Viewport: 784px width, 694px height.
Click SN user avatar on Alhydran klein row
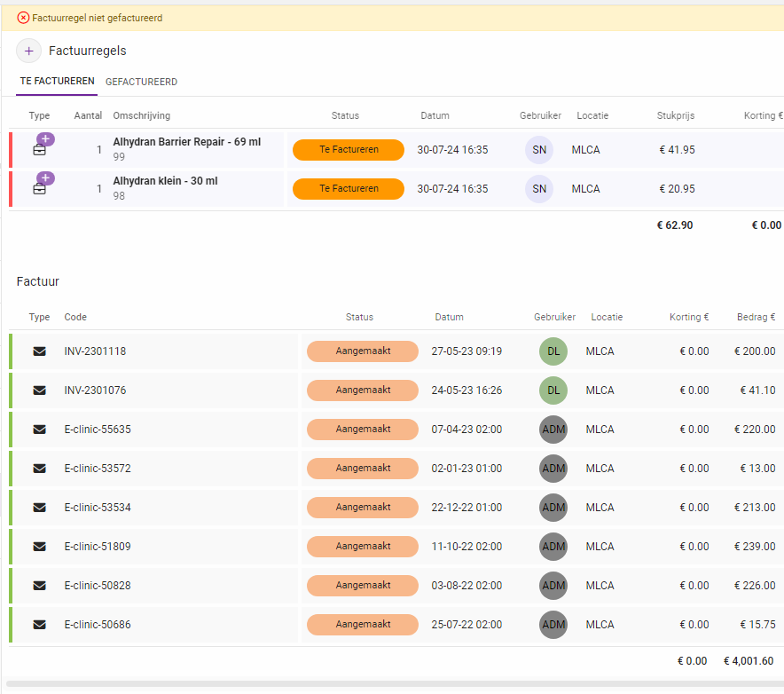[x=538, y=189]
